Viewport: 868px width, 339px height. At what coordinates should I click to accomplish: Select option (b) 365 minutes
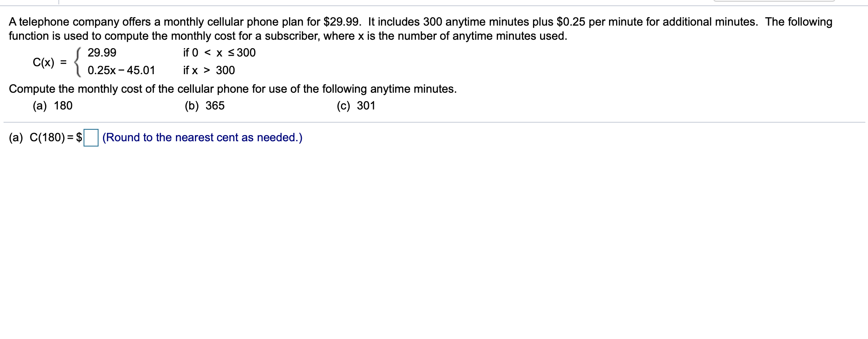(205, 105)
